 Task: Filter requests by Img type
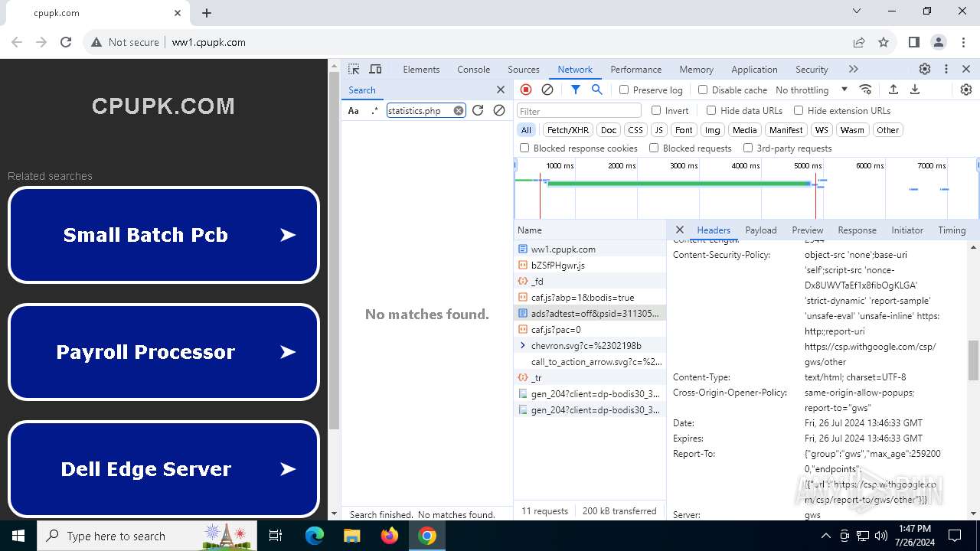(713, 130)
